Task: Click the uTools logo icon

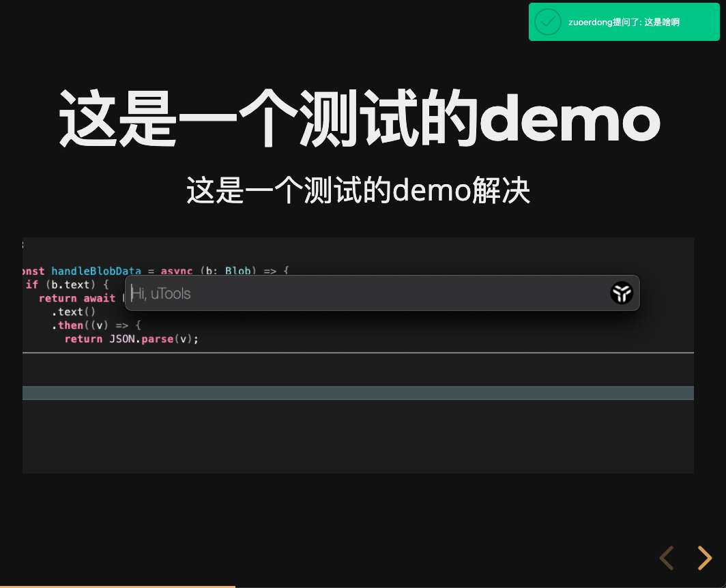Action: point(622,293)
